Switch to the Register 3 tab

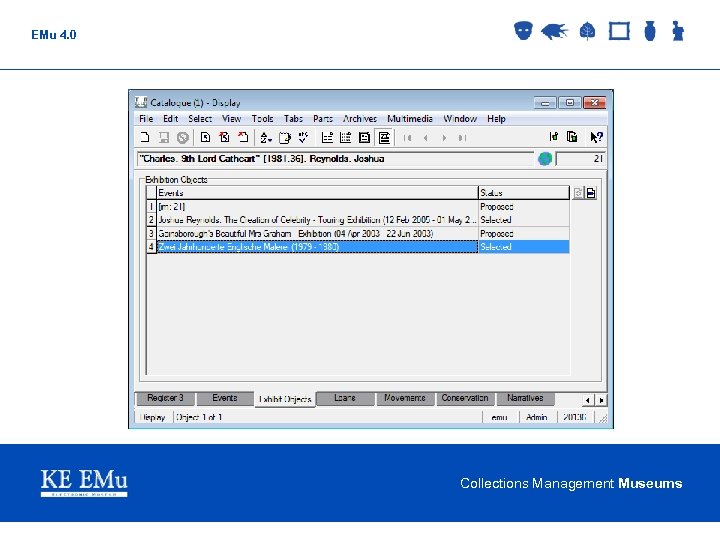tap(165, 398)
